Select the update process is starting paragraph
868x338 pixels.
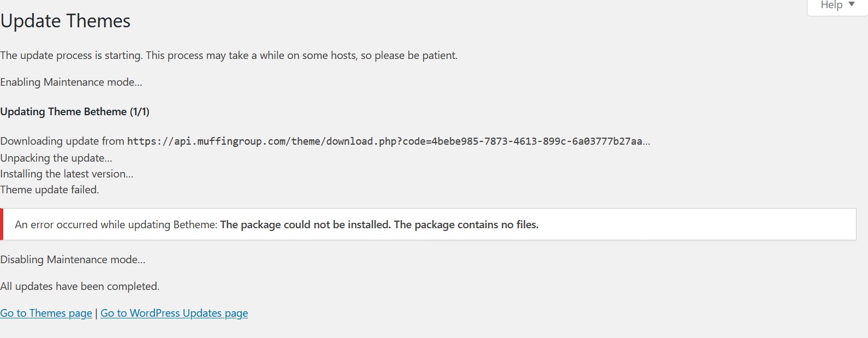[x=229, y=55]
